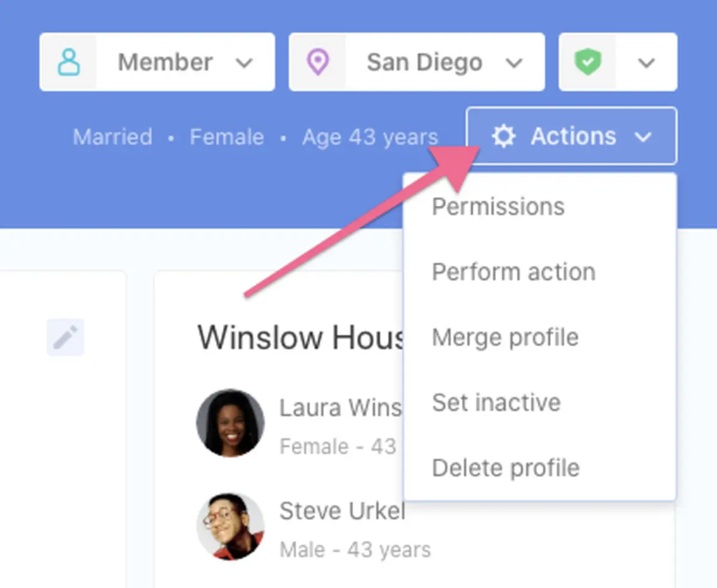Click the gear icon in Actions button

(x=503, y=136)
